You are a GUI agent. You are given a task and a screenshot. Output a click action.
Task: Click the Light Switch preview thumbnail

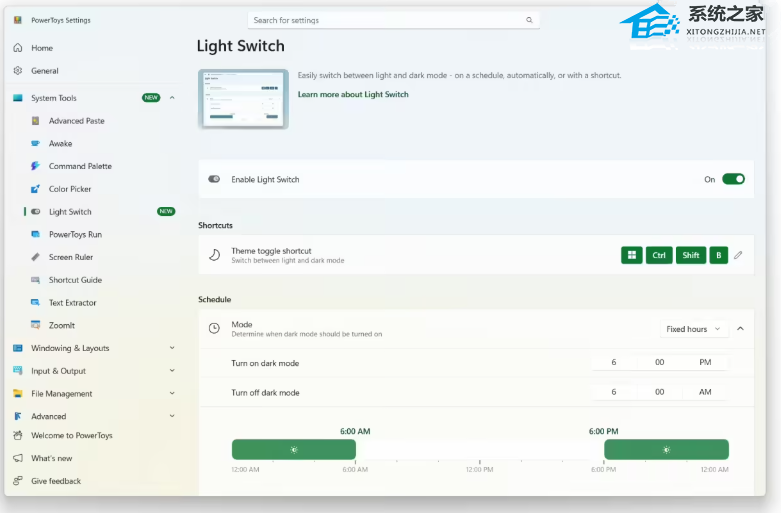pyautogui.click(x=243, y=99)
